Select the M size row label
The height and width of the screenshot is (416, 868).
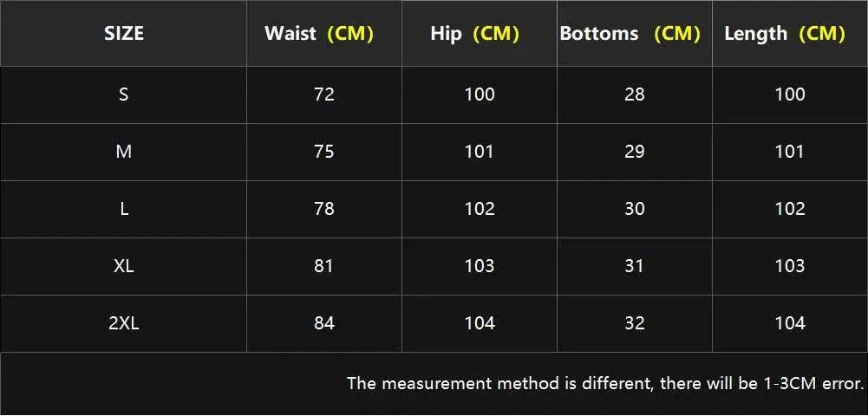[124, 152]
